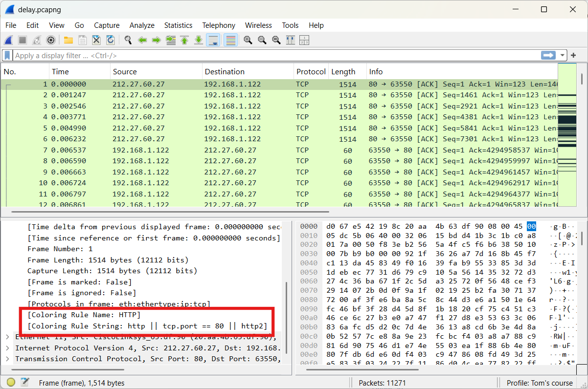Zoom out on main window text
Viewport: 588px width, 389px height.
coord(262,40)
